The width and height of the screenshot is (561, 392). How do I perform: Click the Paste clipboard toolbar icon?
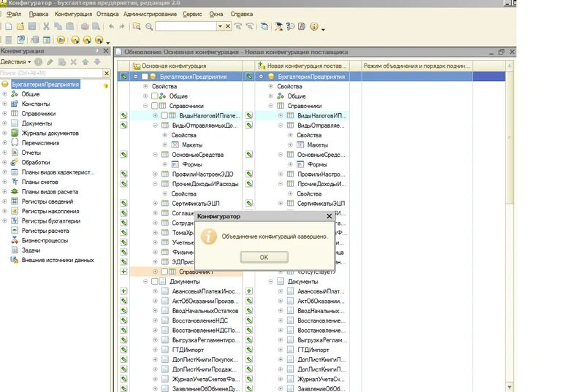[x=70, y=26]
